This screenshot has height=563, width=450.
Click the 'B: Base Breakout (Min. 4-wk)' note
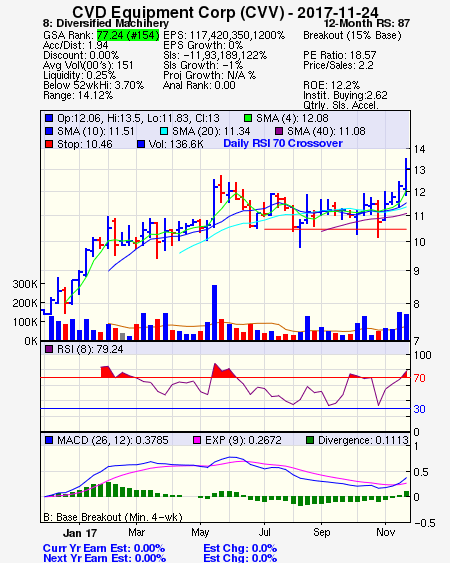[113, 517]
